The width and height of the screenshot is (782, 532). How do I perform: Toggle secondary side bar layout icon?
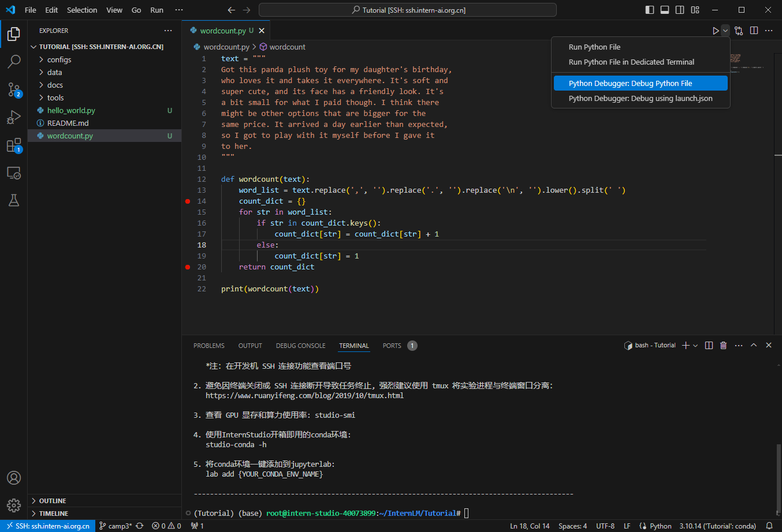coord(680,10)
